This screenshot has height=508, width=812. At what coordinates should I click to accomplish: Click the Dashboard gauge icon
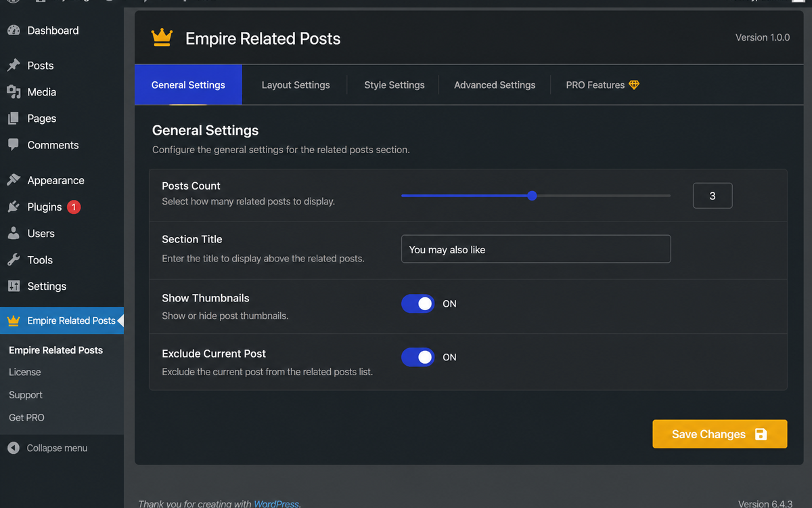[x=14, y=30]
